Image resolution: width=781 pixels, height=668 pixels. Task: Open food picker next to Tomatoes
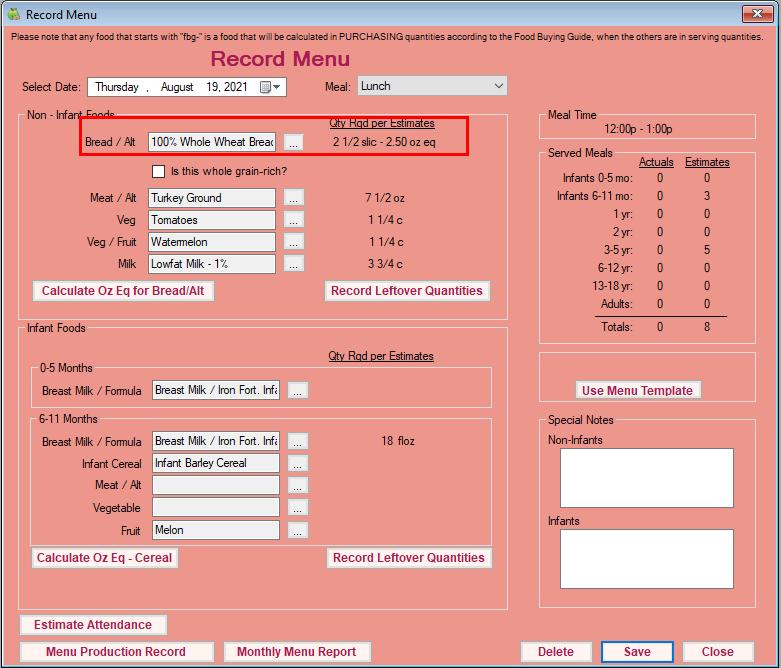click(293, 220)
